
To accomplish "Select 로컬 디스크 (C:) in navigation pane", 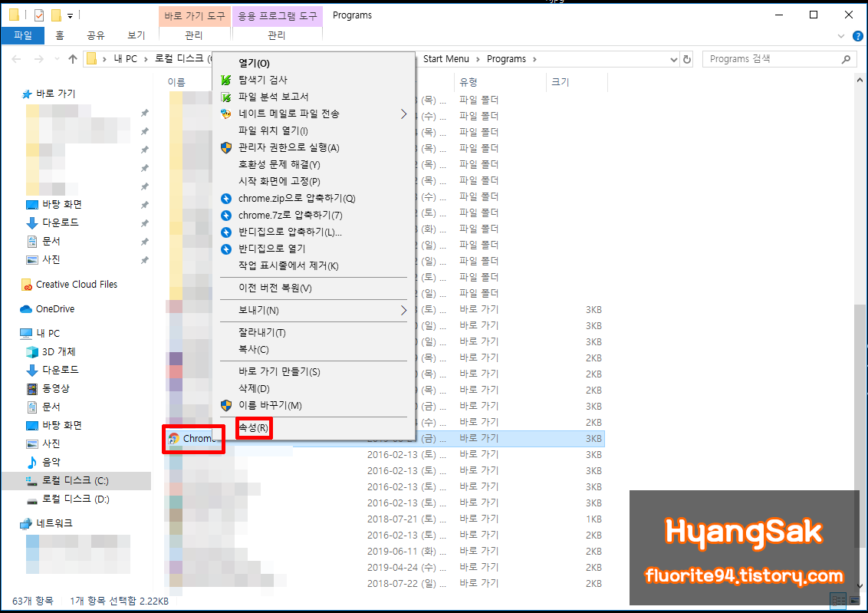I will point(77,480).
